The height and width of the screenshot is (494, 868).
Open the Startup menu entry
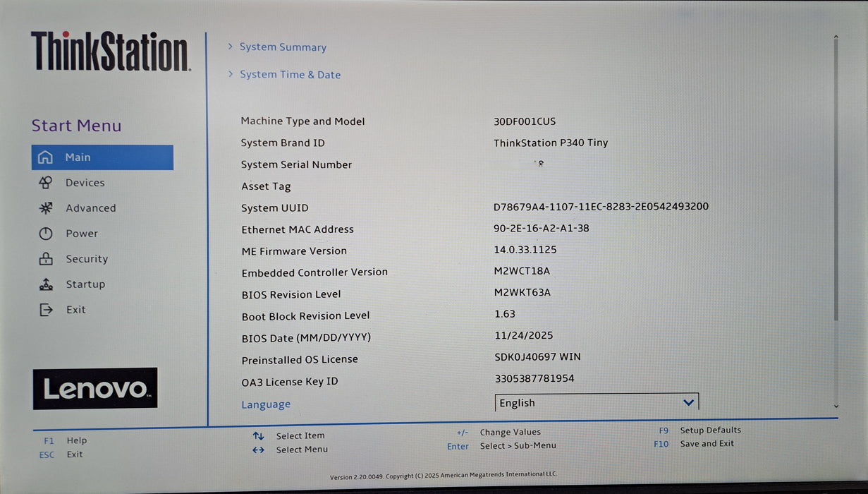(85, 284)
